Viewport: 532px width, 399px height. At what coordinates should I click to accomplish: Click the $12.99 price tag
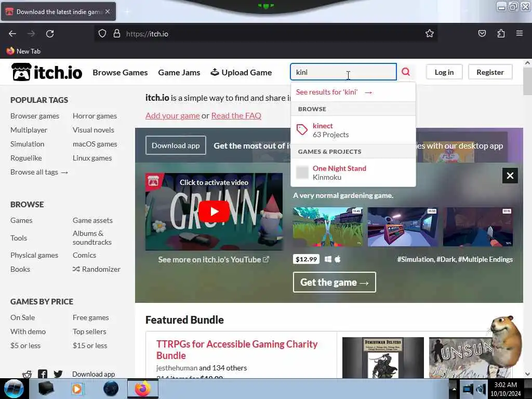pos(306,259)
